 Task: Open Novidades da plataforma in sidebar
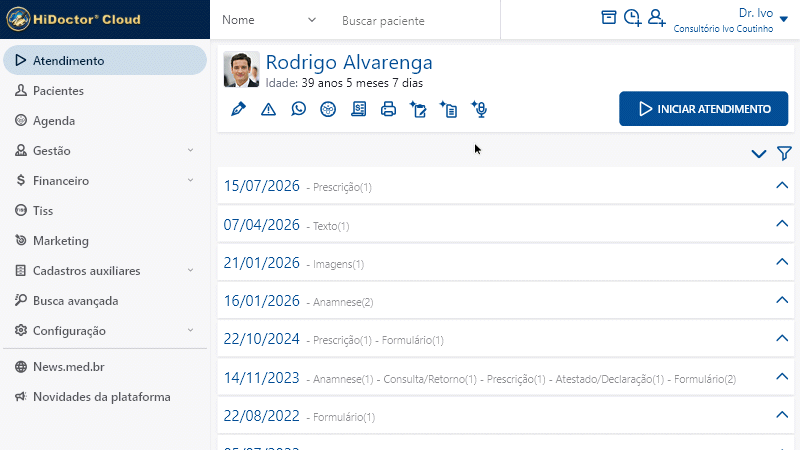click(105, 396)
